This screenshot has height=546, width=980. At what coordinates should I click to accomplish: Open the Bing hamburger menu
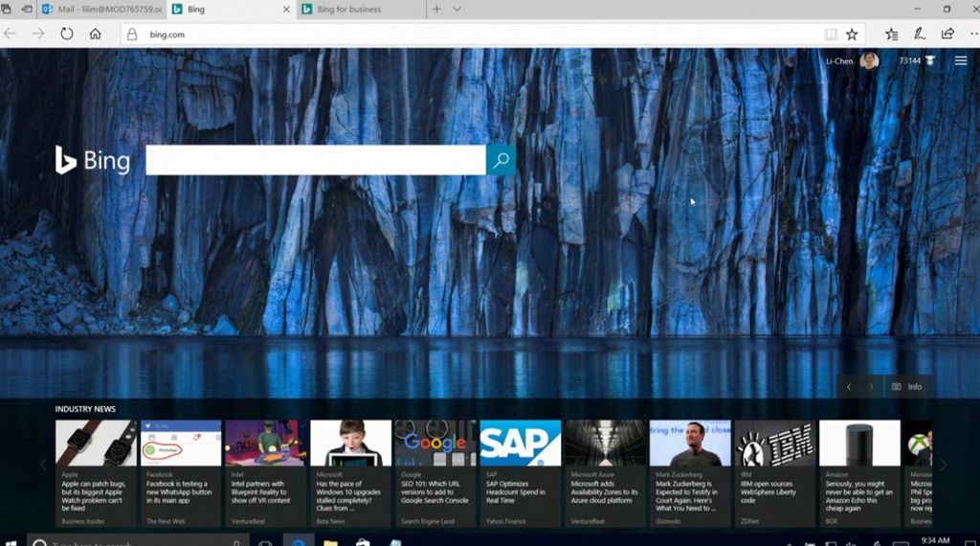(x=961, y=61)
